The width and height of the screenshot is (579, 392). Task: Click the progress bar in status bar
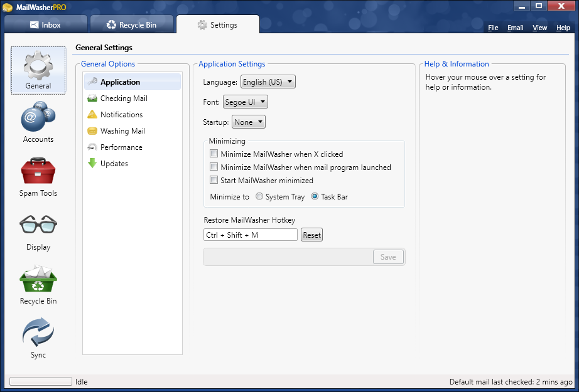41,381
